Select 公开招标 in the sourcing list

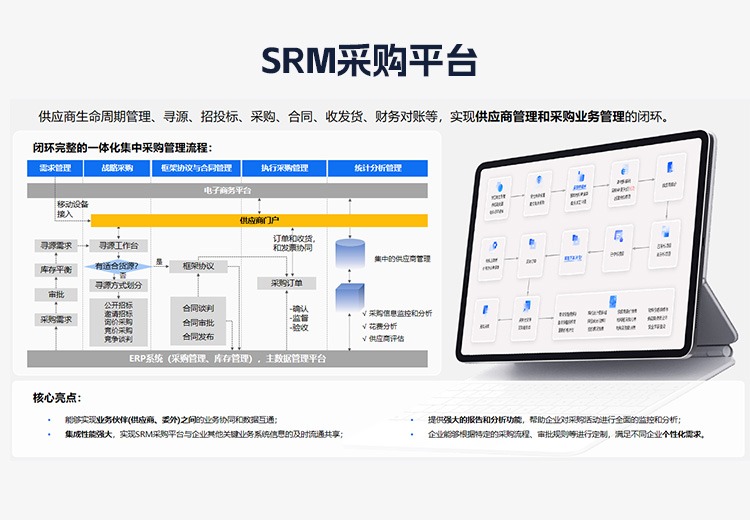(119, 305)
